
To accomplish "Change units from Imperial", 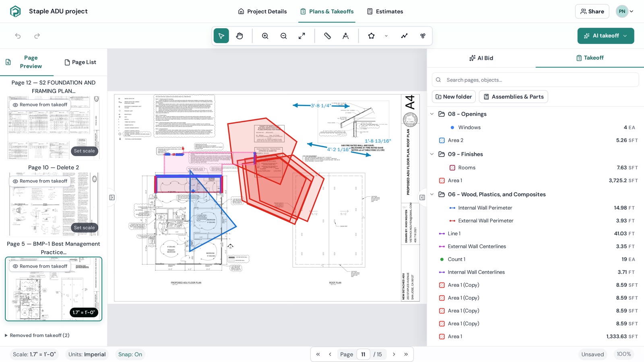I will pyautogui.click(x=87, y=354).
